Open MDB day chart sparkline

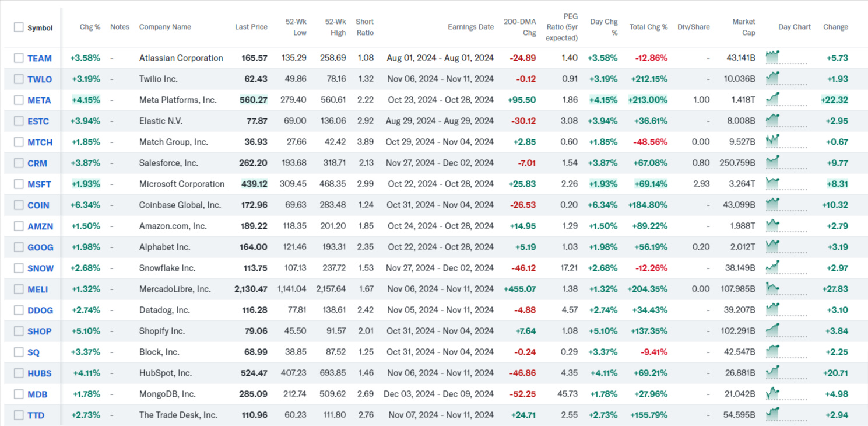786,393
